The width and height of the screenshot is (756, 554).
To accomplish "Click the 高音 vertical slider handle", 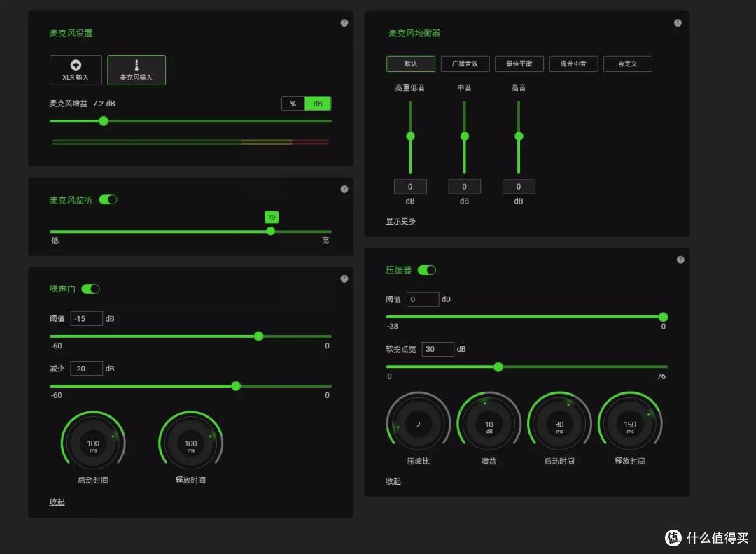I will click(x=519, y=136).
